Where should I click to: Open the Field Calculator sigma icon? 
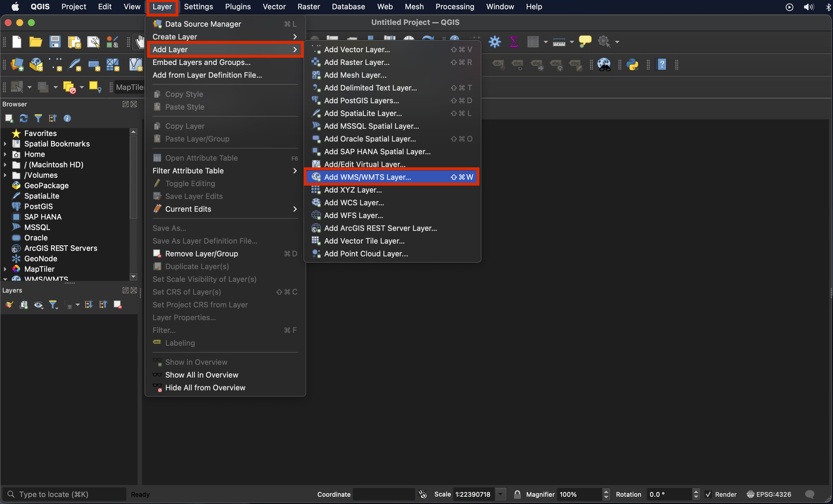tap(514, 42)
